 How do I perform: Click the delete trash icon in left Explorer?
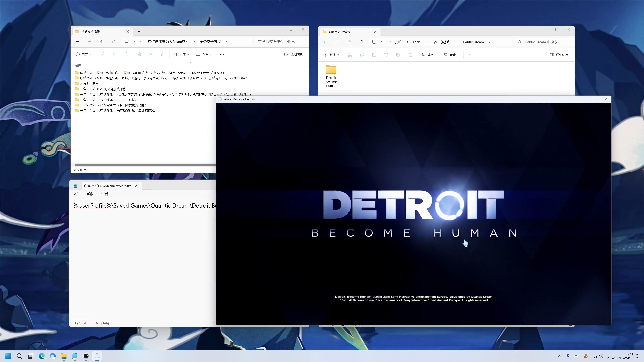(163, 54)
